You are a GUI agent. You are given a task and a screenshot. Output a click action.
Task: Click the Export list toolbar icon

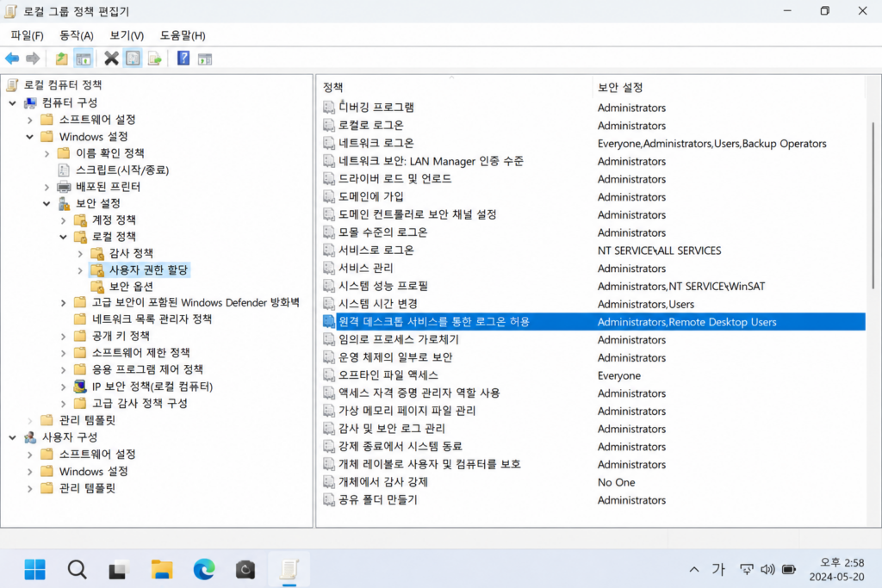coord(154,59)
